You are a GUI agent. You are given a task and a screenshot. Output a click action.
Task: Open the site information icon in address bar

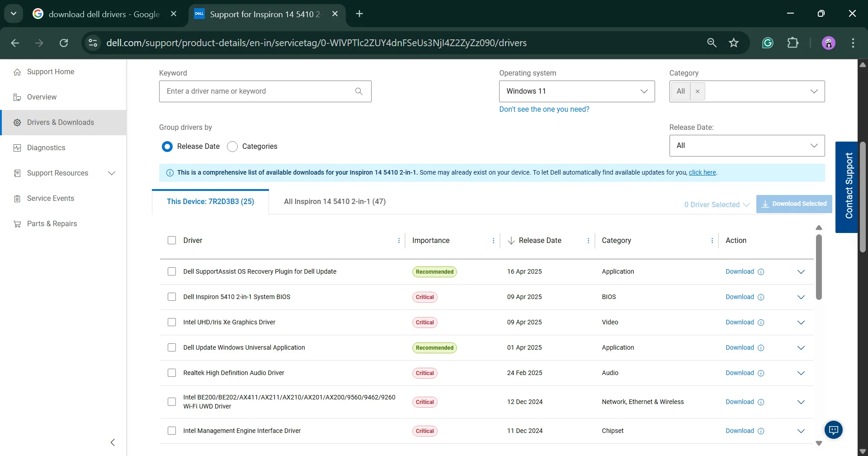pyautogui.click(x=93, y=43)
